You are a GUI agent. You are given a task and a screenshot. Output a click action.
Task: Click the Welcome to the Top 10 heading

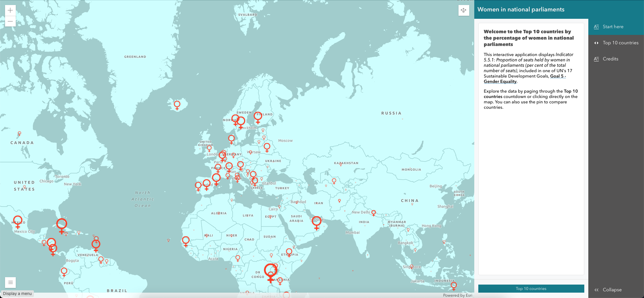pos(529,38)
